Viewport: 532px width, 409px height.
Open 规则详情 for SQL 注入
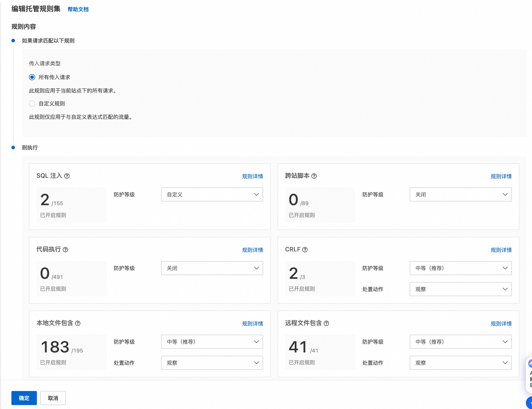pyautogui.click(x=252, y=176)
